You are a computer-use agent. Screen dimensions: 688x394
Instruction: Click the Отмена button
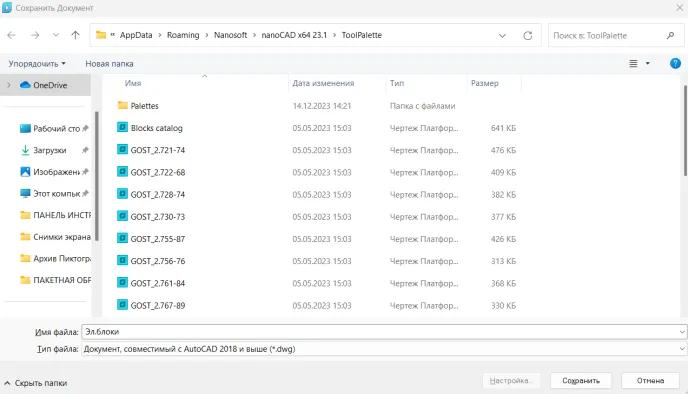pos(650,380)
